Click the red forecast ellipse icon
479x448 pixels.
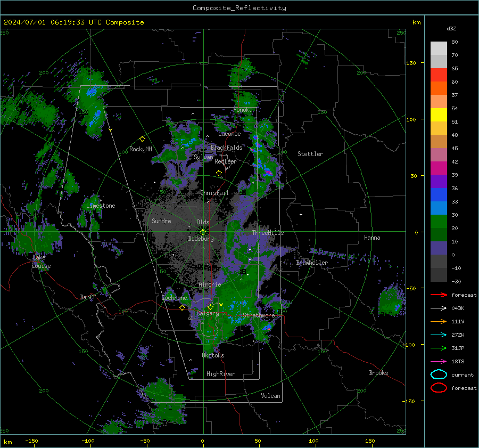point(439,388)
